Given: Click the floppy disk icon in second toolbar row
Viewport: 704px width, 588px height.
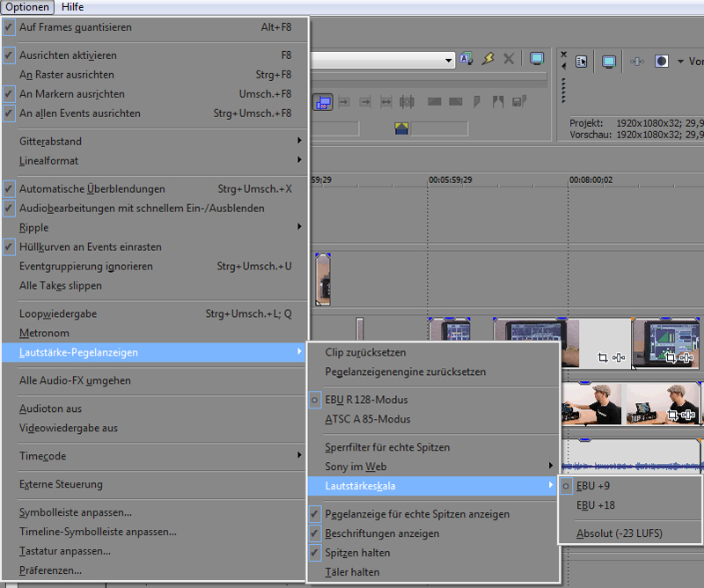Looking at the screenshot, I should 519,102.
